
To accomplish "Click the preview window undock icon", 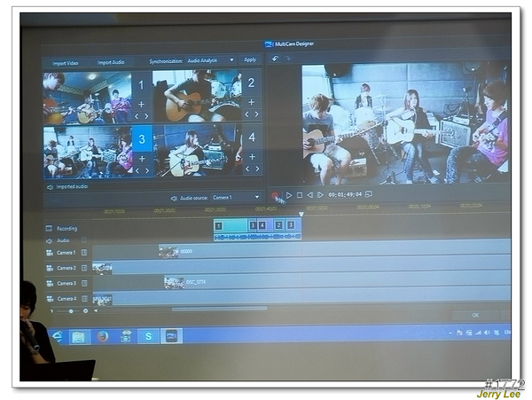I will [369, 194].
